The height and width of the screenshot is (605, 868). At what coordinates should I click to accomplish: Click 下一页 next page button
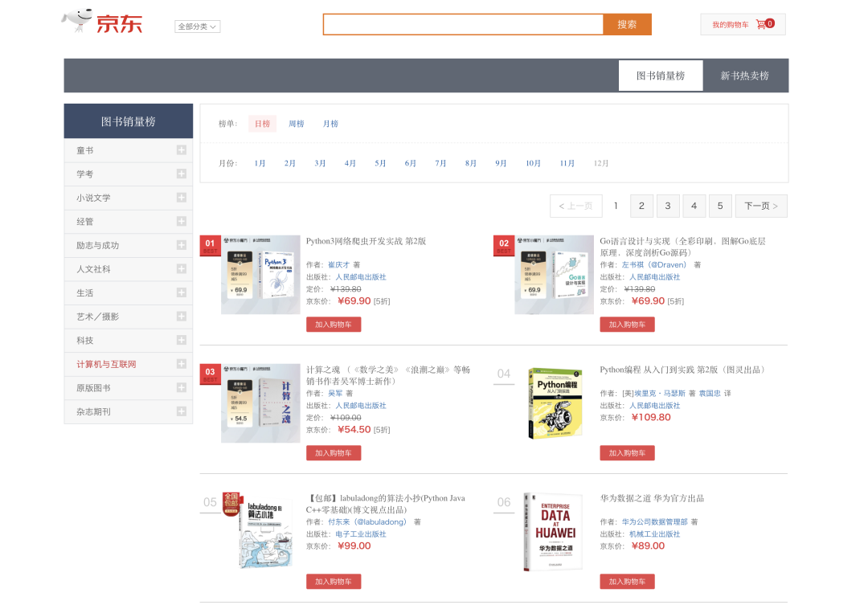pyautogui.click(x=761, y=206)
